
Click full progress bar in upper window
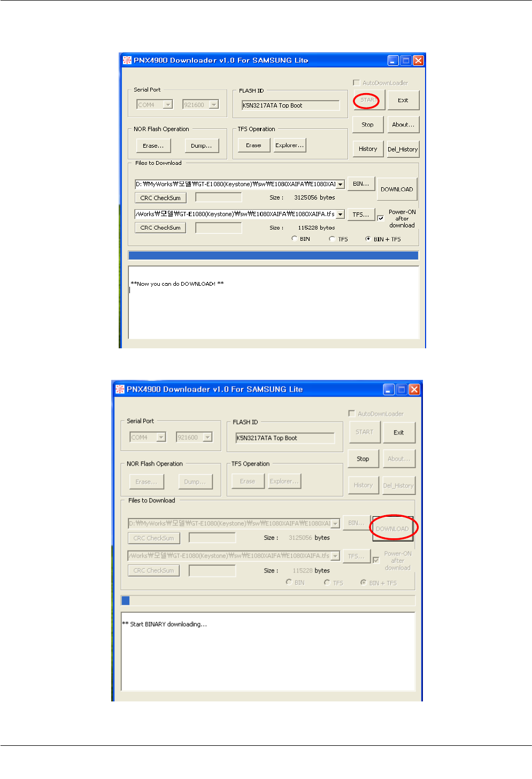click(x=273, y=256)
